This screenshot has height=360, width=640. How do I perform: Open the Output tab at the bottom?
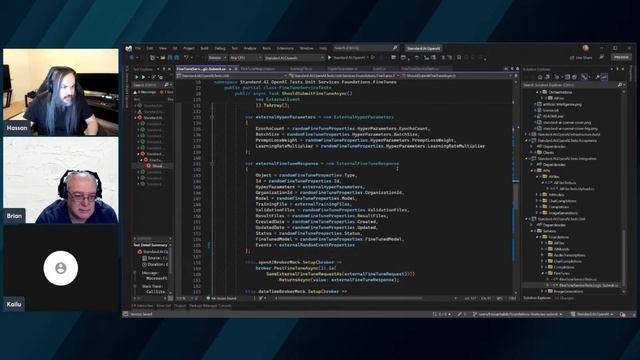click(180, 306)
